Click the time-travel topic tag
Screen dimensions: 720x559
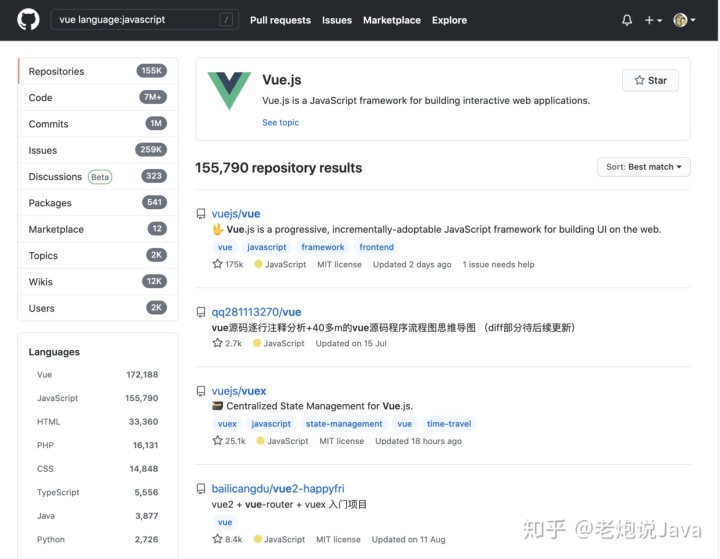pos(449,424)
